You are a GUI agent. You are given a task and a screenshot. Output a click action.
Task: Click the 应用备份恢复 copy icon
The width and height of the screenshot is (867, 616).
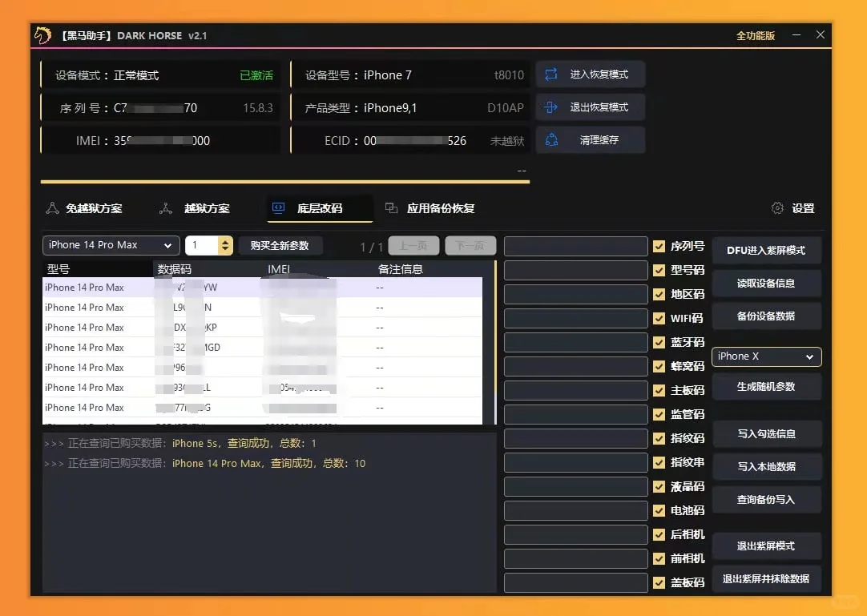[x=391, y=208]
